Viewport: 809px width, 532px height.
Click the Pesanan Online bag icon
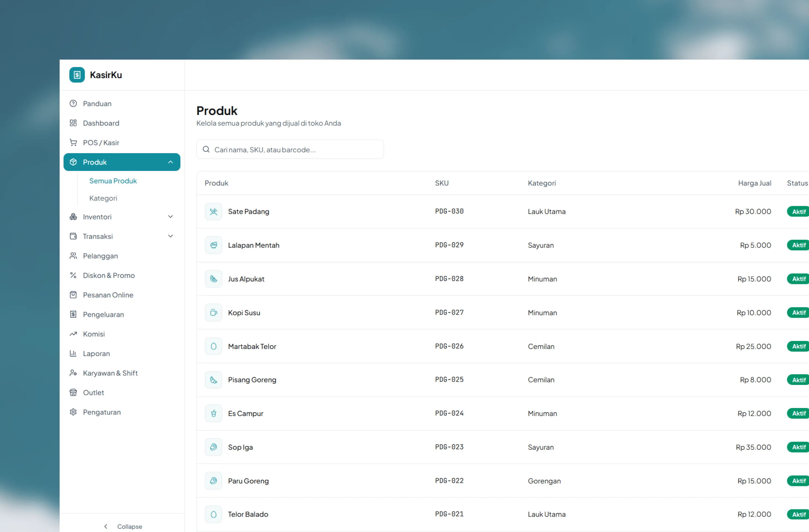[73, 295]
